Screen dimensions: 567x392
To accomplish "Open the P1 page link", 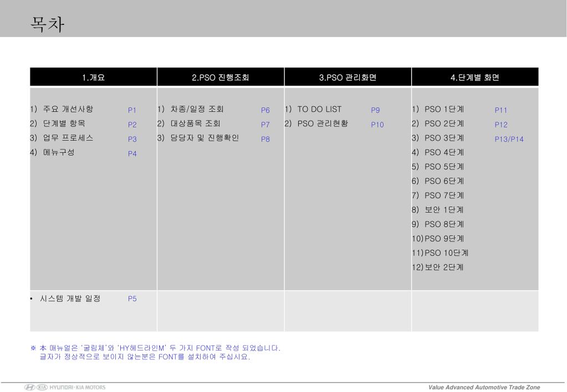I will click(132, 110).
